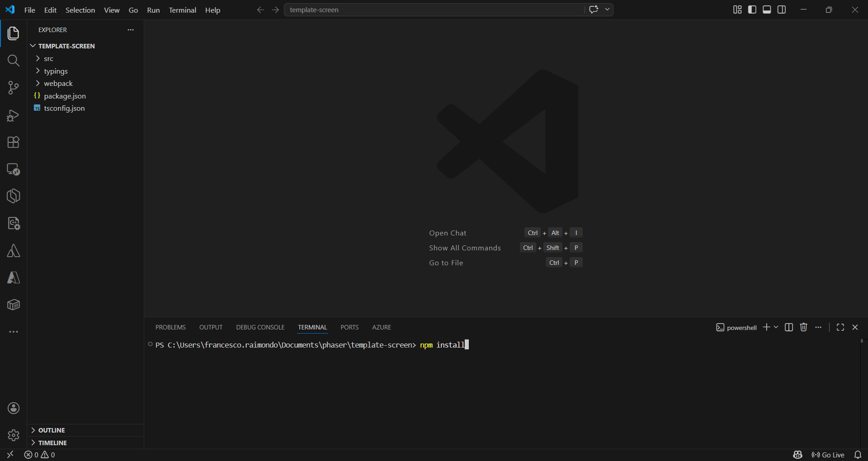
Task: Toggle secondary side bar visibility
Action: pos(782,9)
